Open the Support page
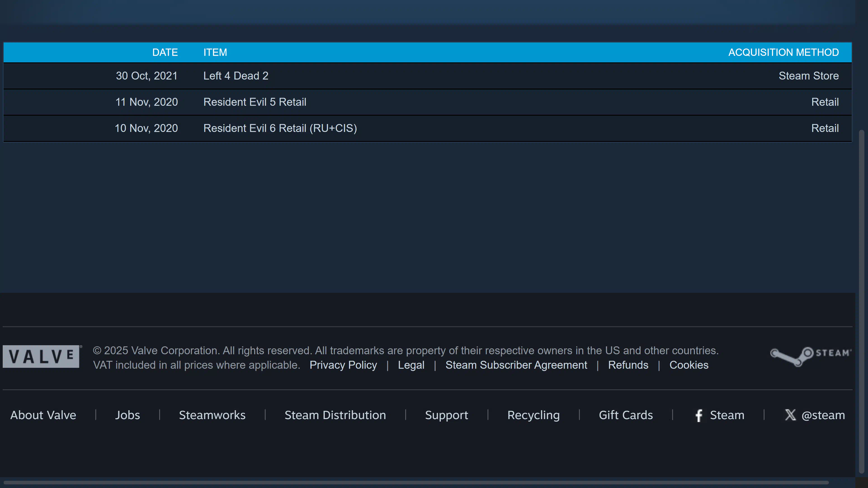The width and height of the screenshot is (868, 488). (446, 415)
